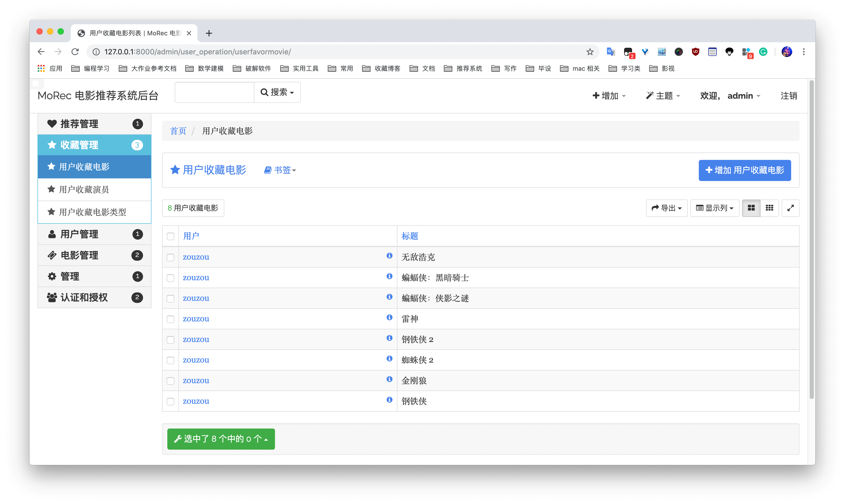Select the checkbox for 钢铁侠 2

pyautogui.click(x=170, y=340)
